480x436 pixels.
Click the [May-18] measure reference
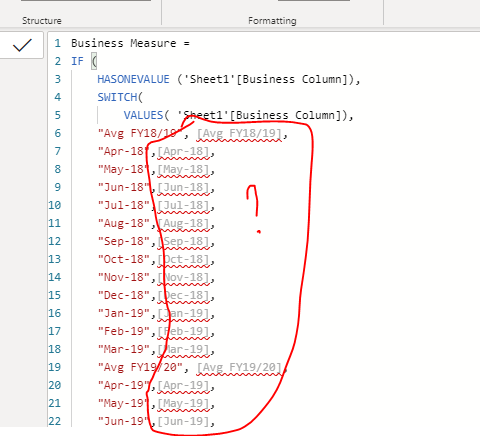point(183,169)
